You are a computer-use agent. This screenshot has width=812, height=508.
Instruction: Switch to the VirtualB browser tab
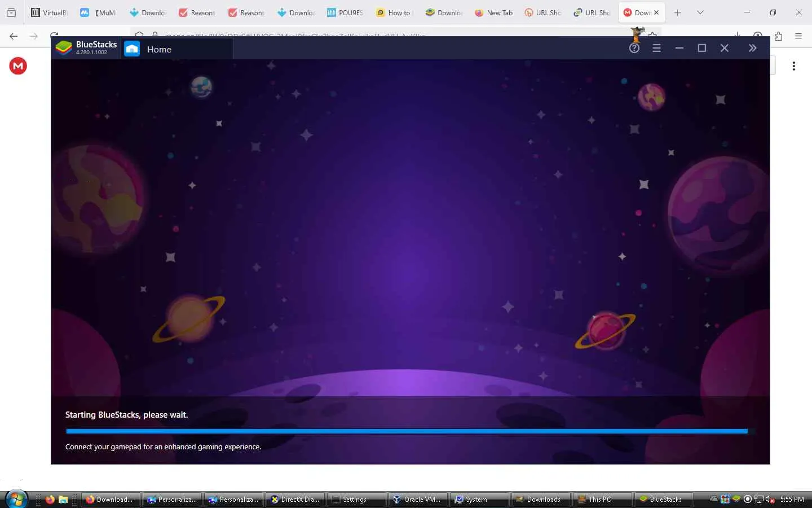[48, 12]
